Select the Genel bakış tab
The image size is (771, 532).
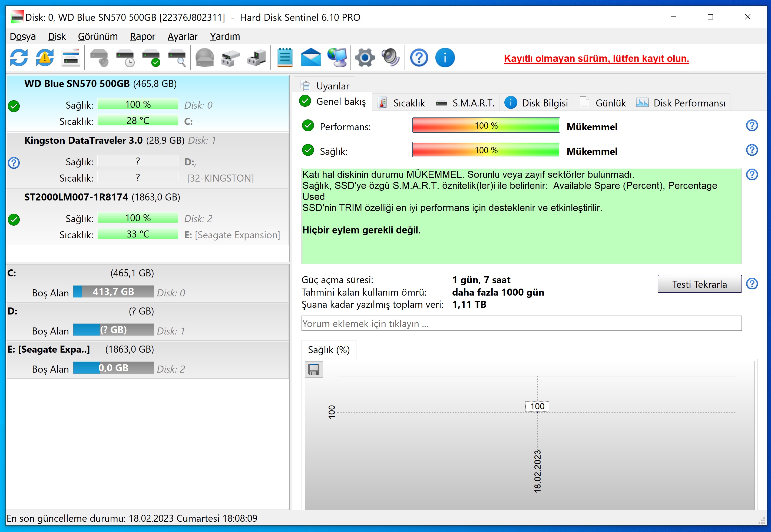(333, 101)
